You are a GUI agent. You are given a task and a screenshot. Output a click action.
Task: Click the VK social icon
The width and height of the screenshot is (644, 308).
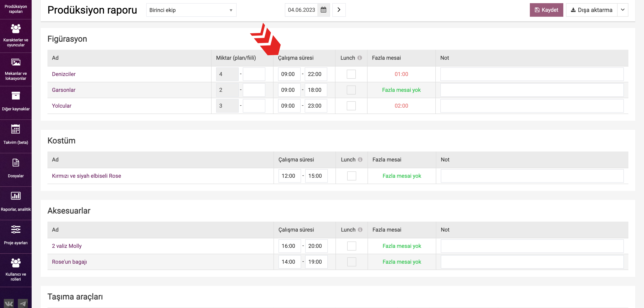[x=9, y=304]
